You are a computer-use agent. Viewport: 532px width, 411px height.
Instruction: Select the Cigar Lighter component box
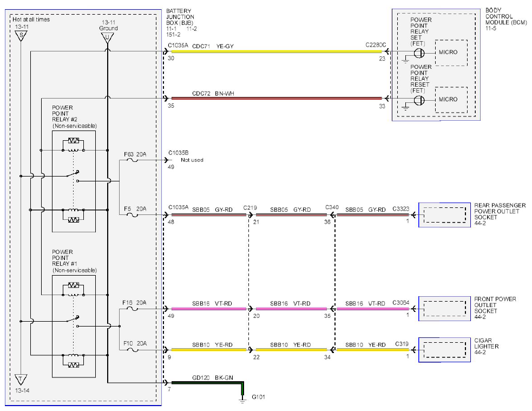(x=444, y=350)
